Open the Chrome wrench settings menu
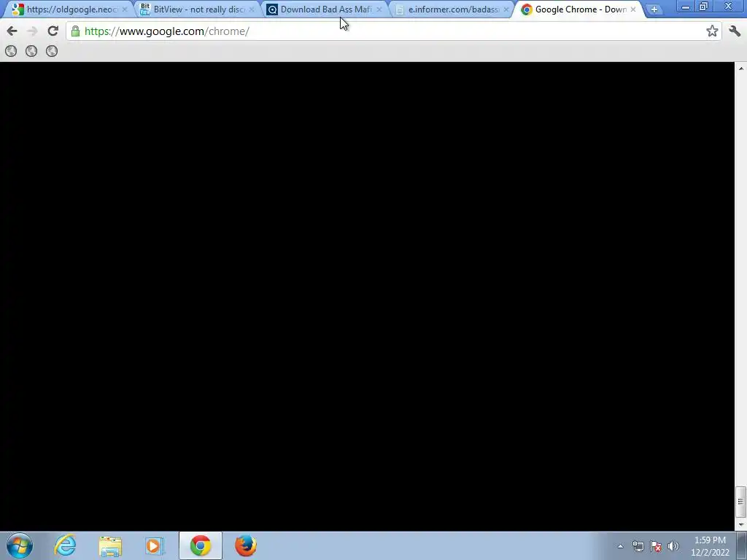 735,31
